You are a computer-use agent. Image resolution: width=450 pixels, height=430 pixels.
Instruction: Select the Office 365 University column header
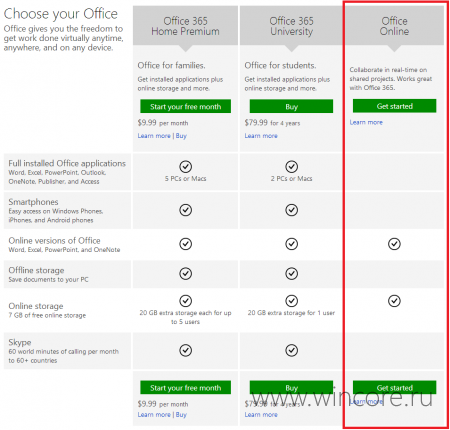(x=291, y=26)
